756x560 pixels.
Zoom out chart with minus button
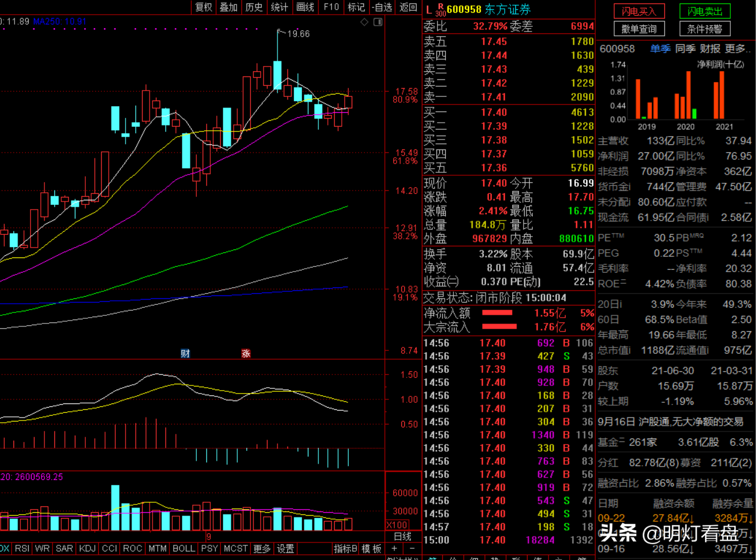coord(412,548)
